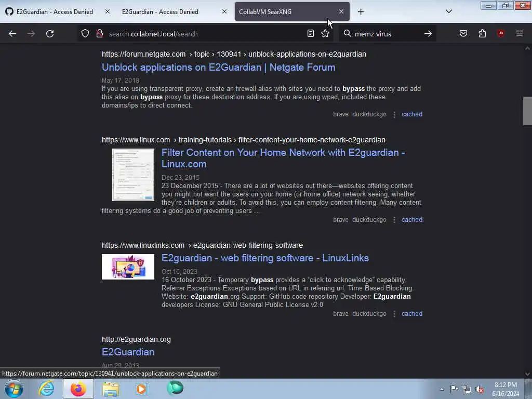Viewport: 532px width, 399px height.
Task: Click the May 17, 2018 date text
Action: tap(121, 81)
